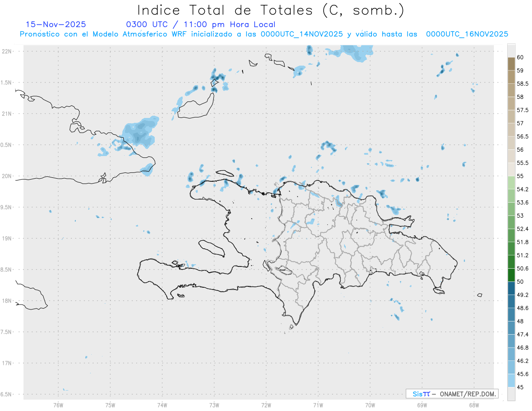
Task: Click the "74W" longitude label
Action: pos(162,405)
